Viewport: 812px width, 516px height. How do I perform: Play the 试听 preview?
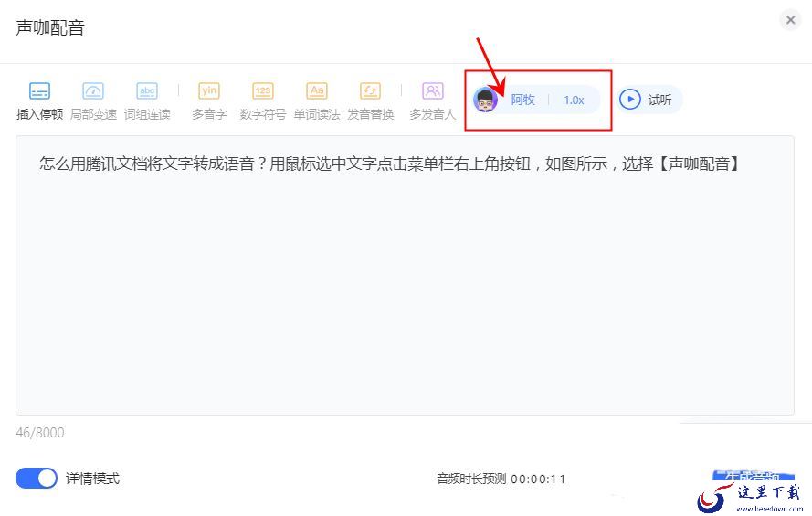coord(650,100)
